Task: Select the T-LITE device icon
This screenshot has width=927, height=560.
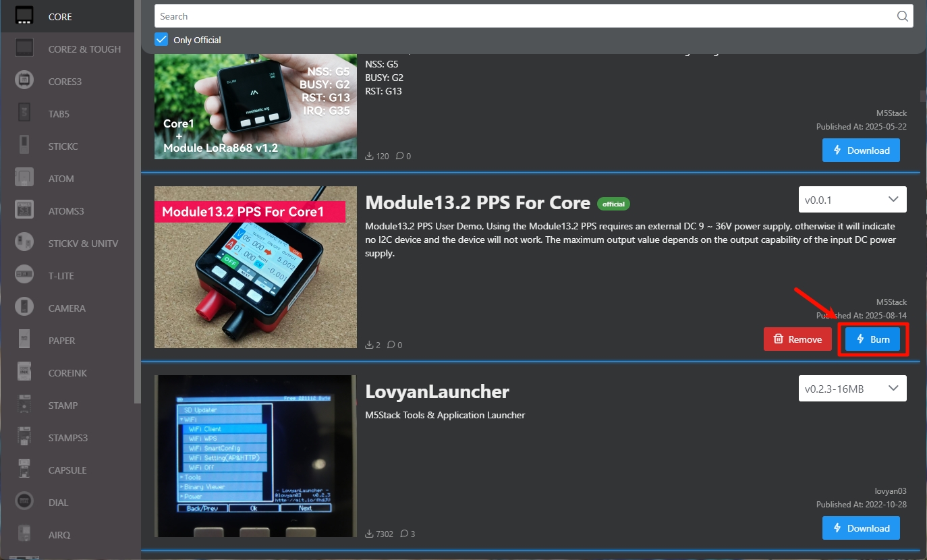Action: point(24,275)
